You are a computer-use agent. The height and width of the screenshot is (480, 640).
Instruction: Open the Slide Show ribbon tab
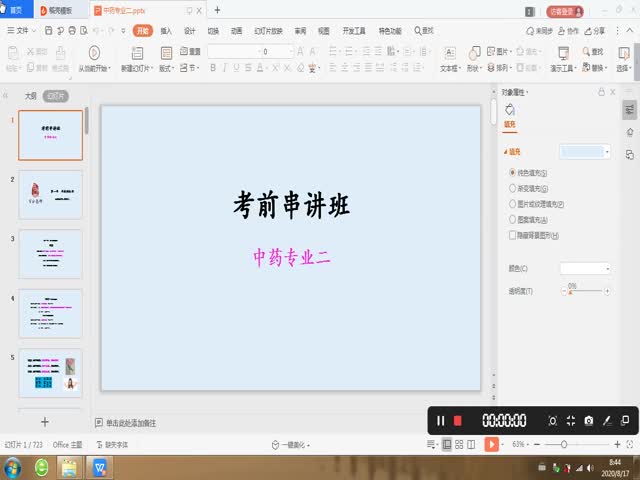click(x=268, y=31)
